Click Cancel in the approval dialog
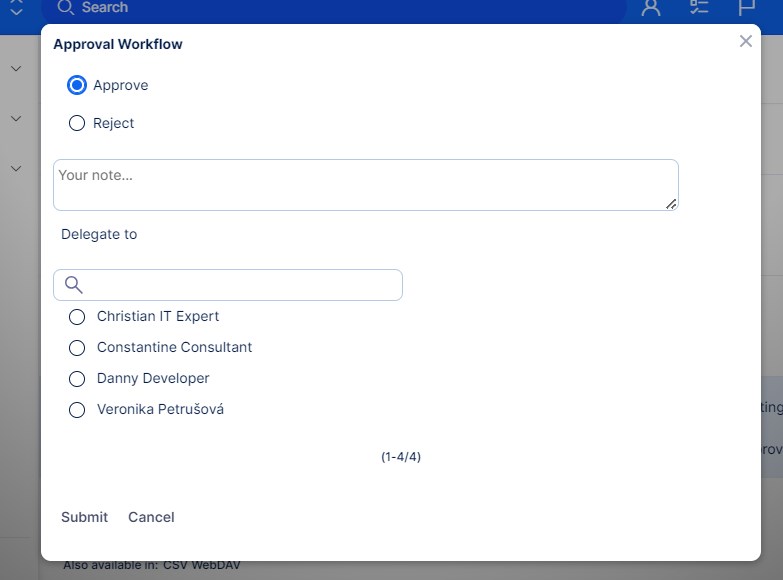The image size is (783, 580). click(151, 517)
